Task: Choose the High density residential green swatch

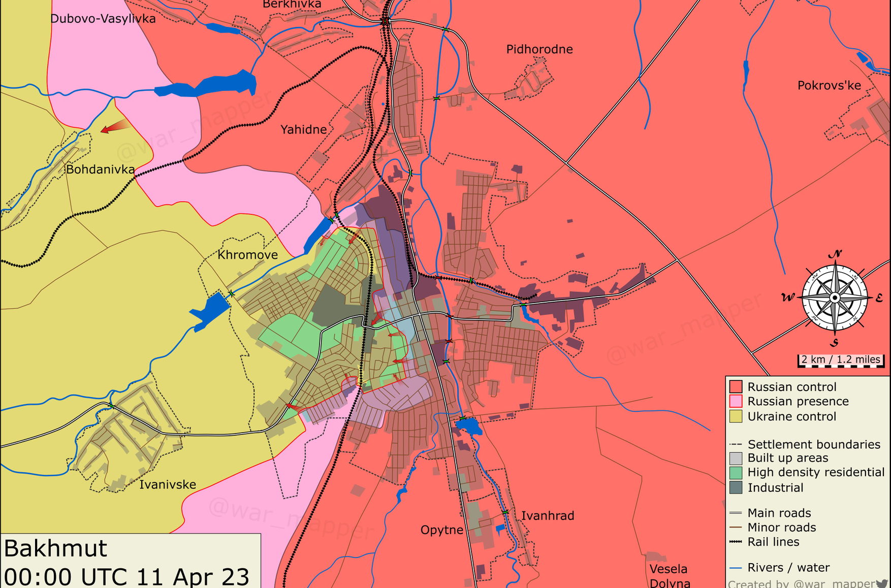Action: coord(736,473)
